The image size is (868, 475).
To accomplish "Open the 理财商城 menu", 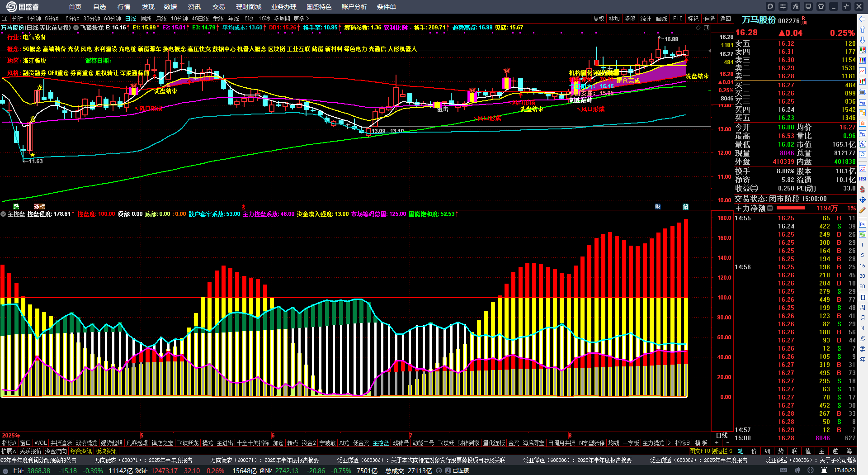I will [x=249, y=7].
